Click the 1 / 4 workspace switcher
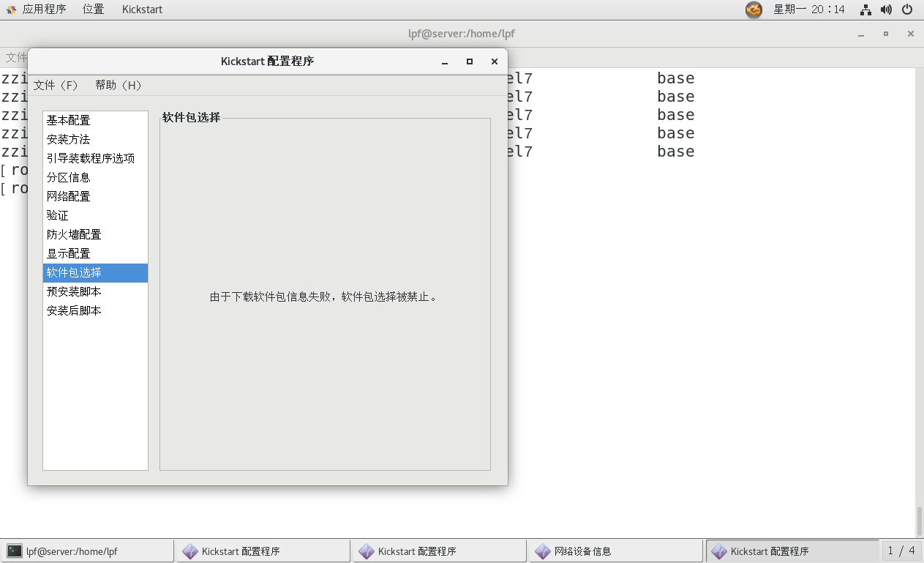Image resolution: width=924 pixels, height=563 pixels. [x=901, y=551]
